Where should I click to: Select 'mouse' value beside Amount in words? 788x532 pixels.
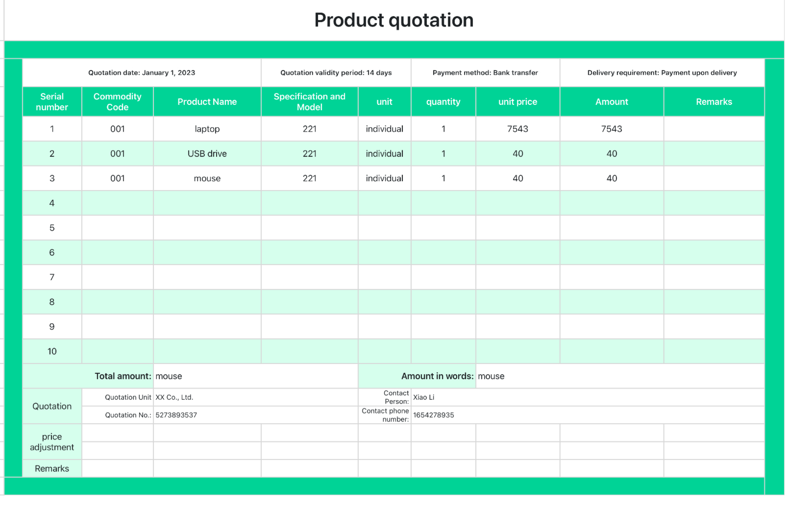(620, 376)
